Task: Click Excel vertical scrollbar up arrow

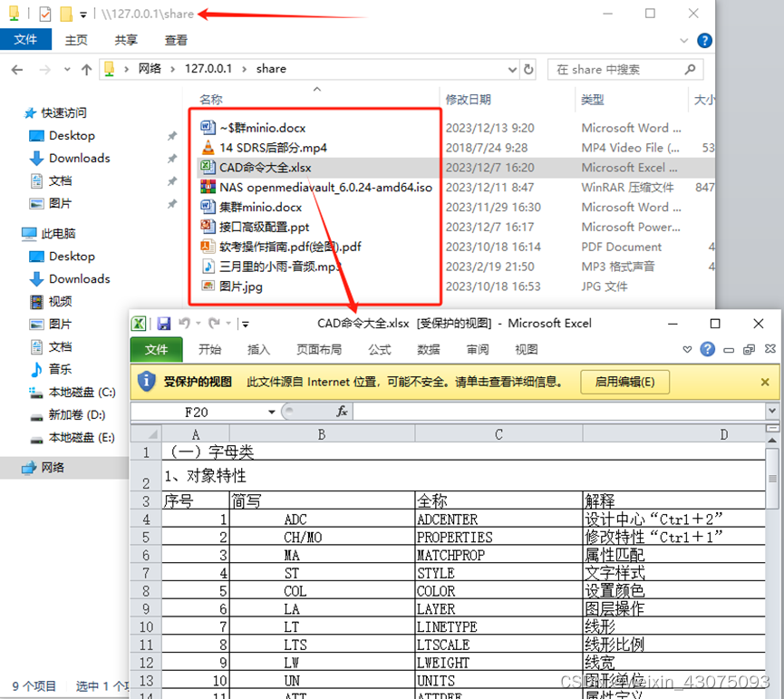Action: click(772, 441)
